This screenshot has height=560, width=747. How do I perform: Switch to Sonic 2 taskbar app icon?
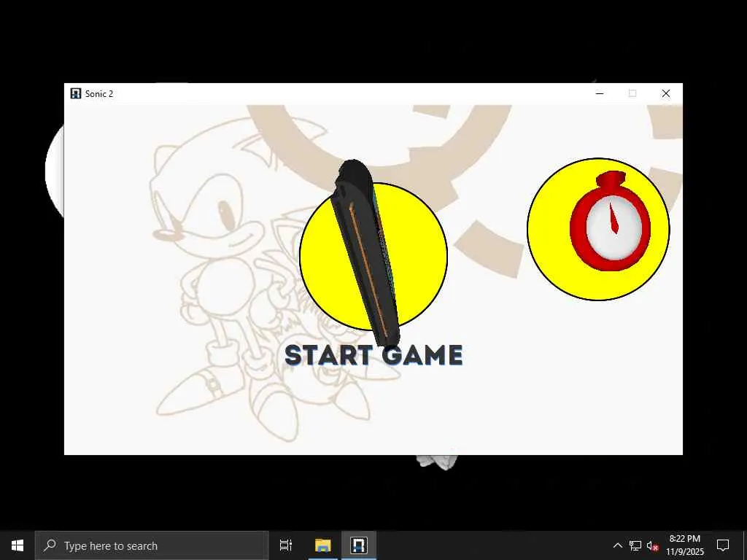(359, 545)
